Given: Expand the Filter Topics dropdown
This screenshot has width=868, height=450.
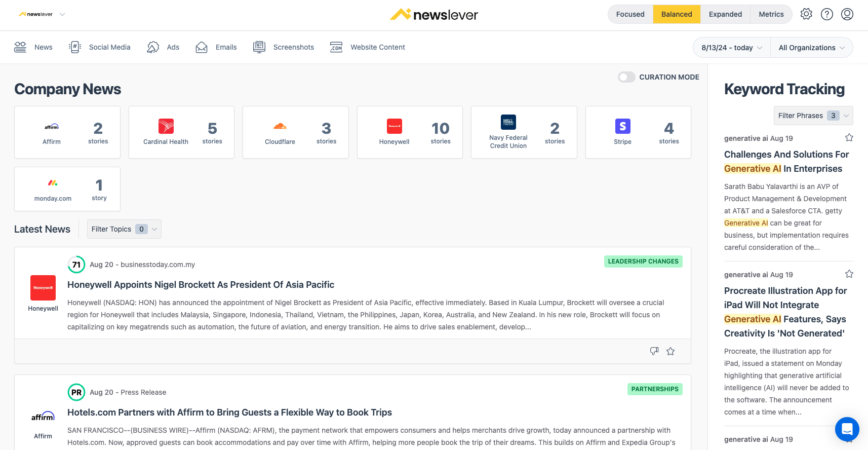Looking at the screenshot, I should [x=124, y=229].
